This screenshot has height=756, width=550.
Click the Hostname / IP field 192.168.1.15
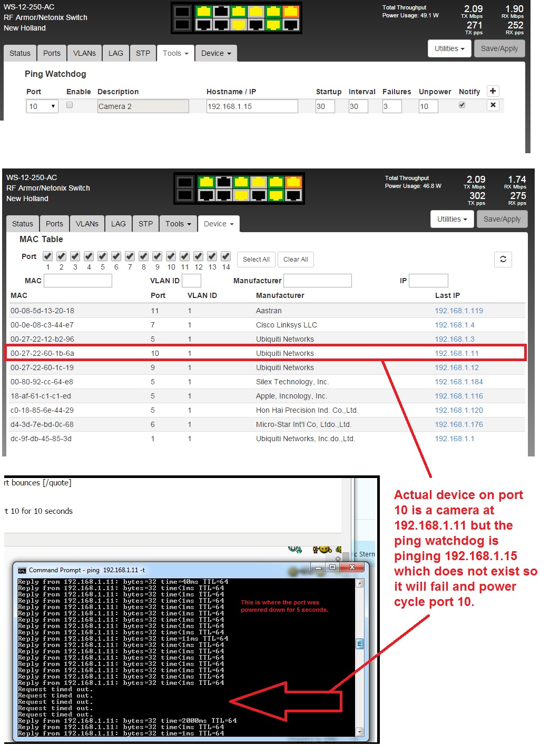[252, 106]
